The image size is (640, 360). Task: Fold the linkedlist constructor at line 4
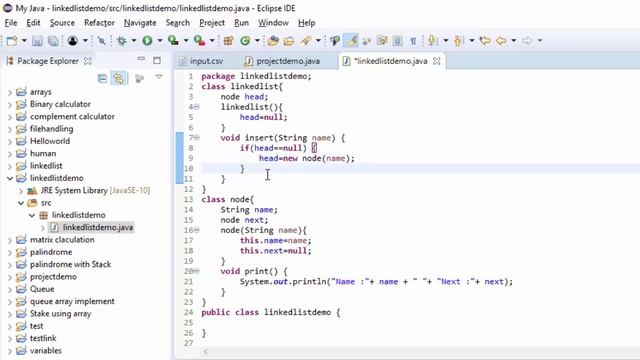[197, 107]
